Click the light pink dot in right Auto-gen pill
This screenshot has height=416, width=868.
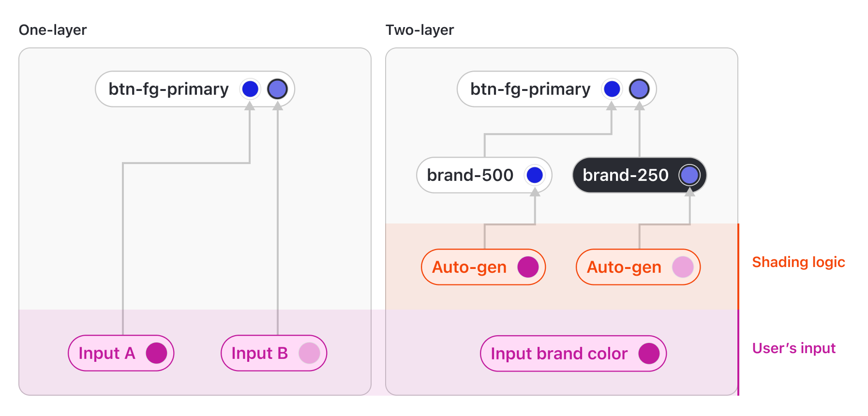[x=683, y=267]
